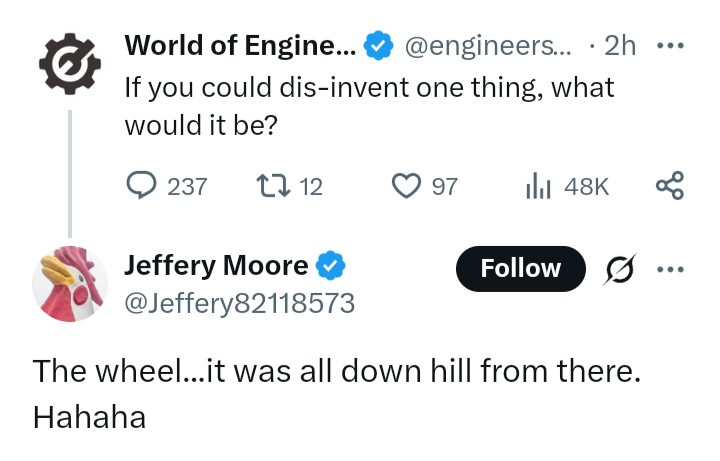Screen dimensions: 720x461
Task: Follow Jeffery Moore
Action: tap(521, 269)
